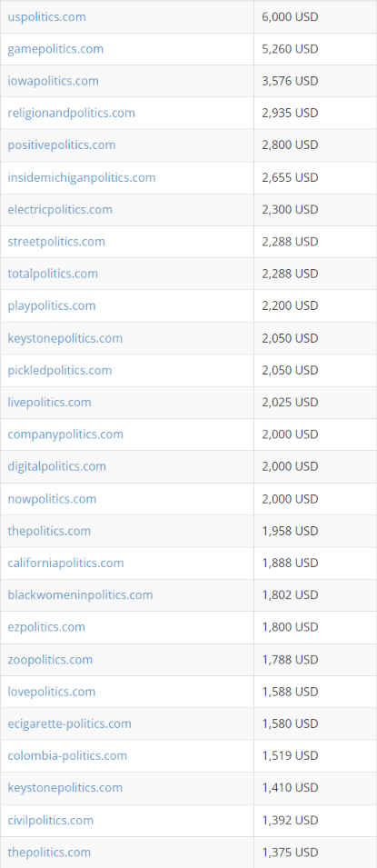The width and height of the screenshot is (377, 868).
Task: Open pickledpolitics.com link
Action: click(60, 370)
